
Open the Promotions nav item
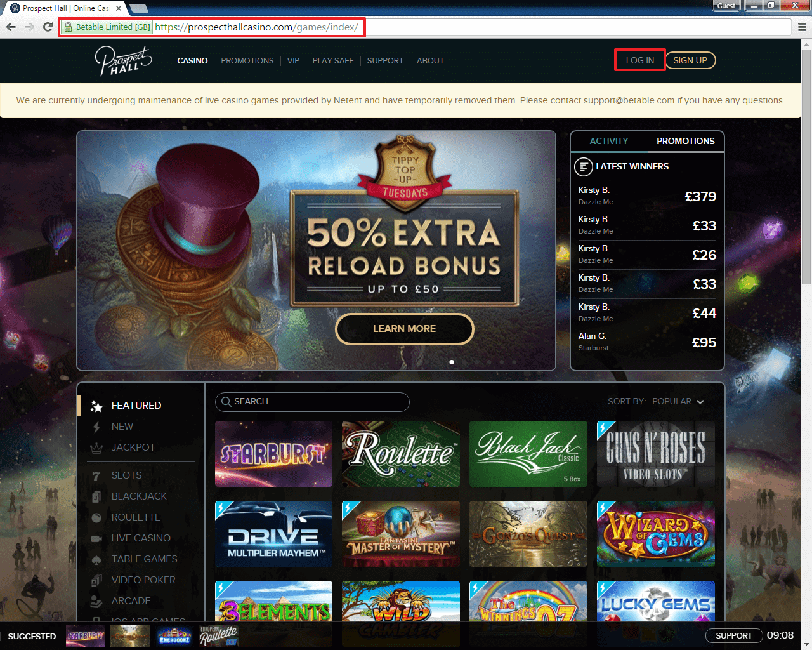247,61
